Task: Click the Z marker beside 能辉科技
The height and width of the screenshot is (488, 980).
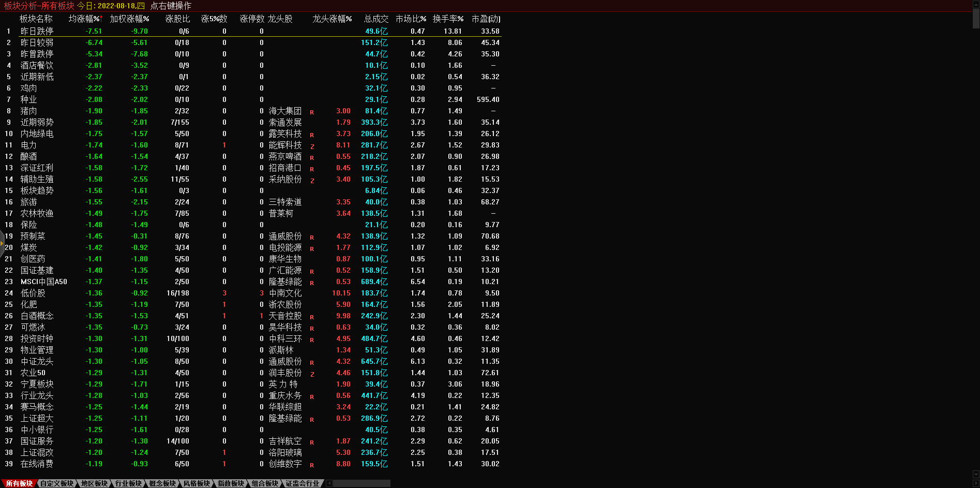Action: tap(312, 146)
